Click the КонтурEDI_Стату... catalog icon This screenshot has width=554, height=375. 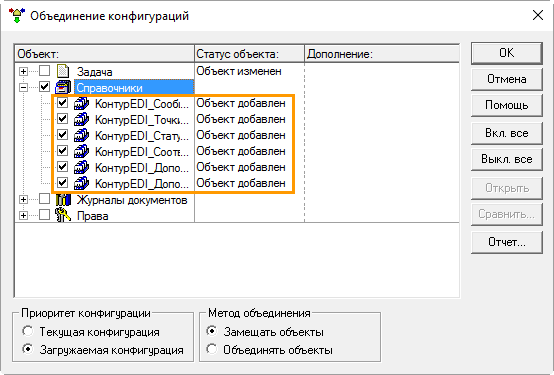pyautogui.click(x=82, y=135)
